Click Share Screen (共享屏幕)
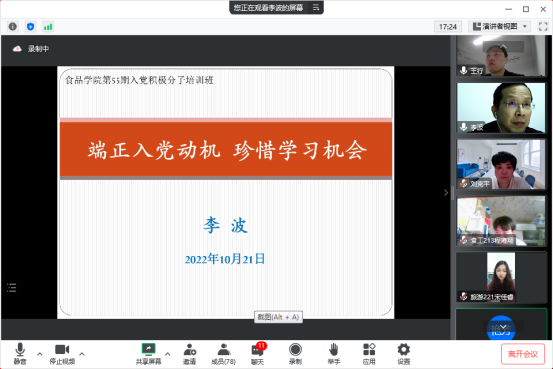 click(x=148, y=354)
